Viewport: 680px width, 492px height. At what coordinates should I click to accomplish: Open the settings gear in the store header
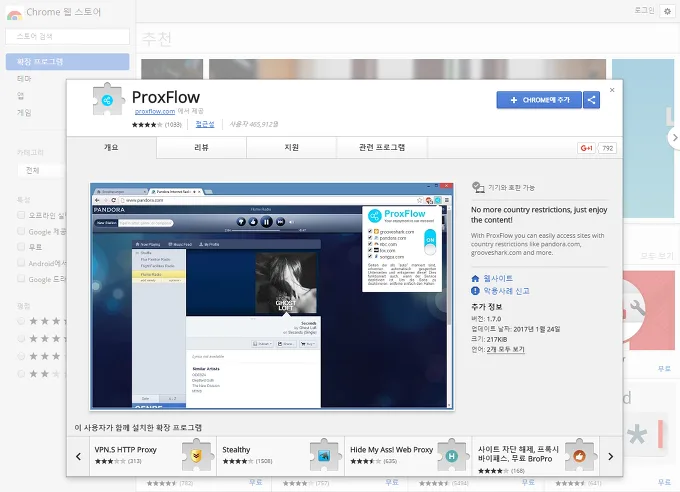point(667,11)
